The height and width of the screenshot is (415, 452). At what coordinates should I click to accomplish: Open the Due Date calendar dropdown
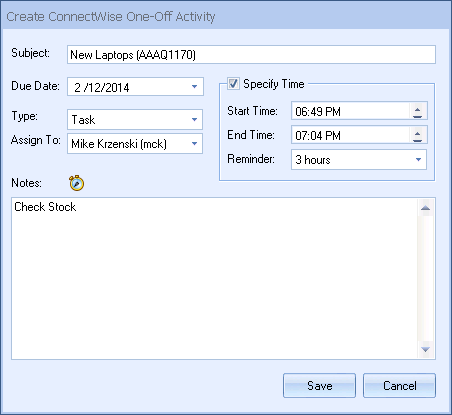(194, 87)
